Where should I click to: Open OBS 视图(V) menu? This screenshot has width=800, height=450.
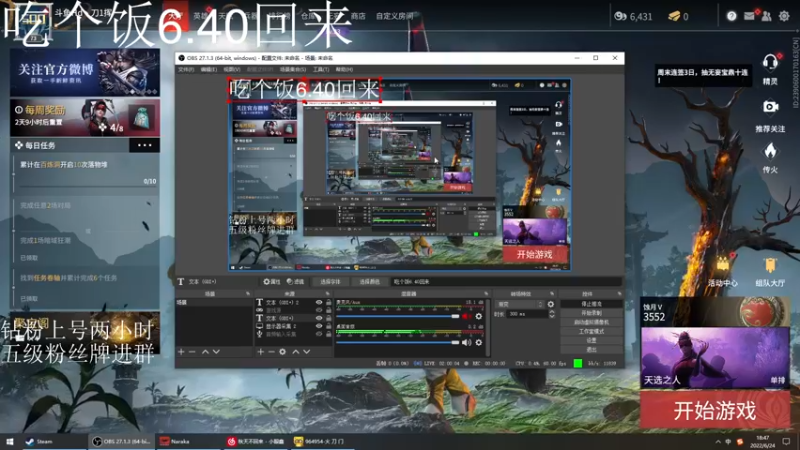point(232,69)
